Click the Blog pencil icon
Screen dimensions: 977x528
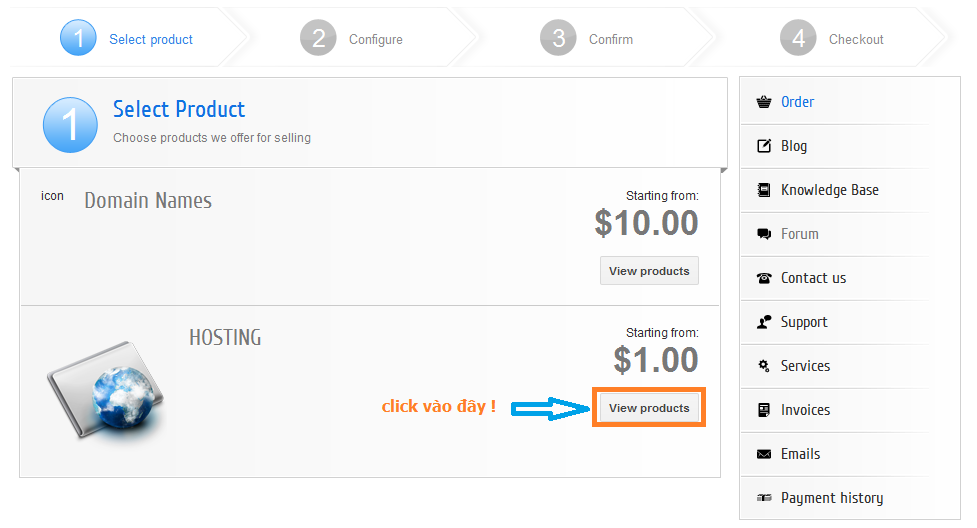point(764,146)
